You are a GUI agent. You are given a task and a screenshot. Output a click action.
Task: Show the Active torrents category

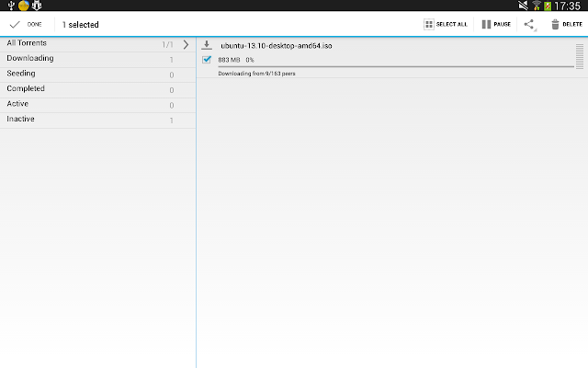tap(97, 106)
